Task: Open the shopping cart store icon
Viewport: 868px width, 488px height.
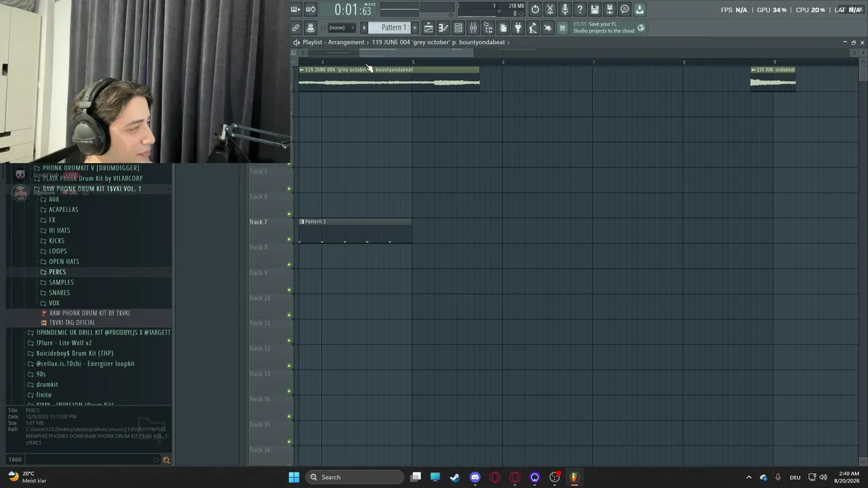Action: (x=563, y=28)
